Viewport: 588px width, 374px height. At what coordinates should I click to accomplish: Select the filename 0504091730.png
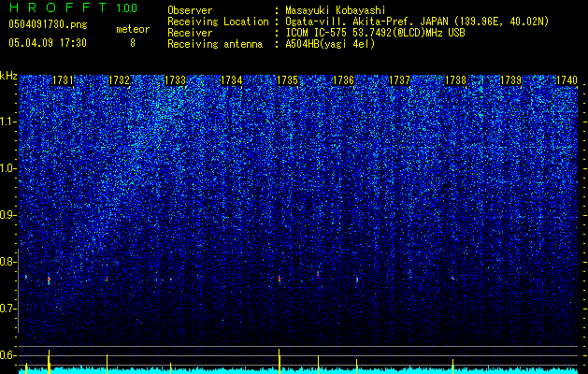48,24
